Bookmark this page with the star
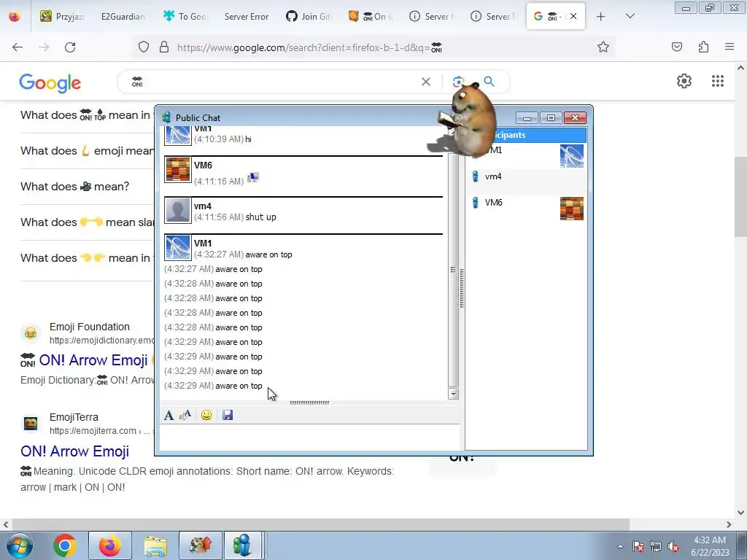The height and width of the screenshot is (560, 747). click(603, 47)
